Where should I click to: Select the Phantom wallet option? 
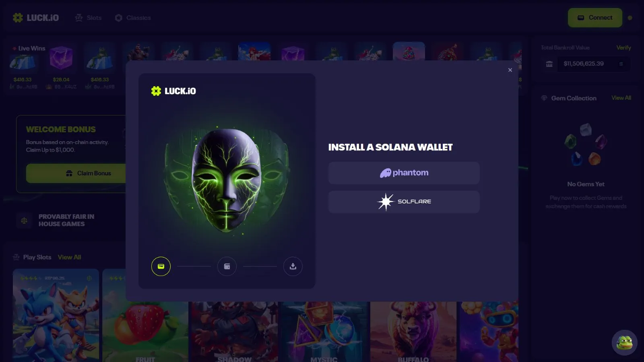point(404,173)
